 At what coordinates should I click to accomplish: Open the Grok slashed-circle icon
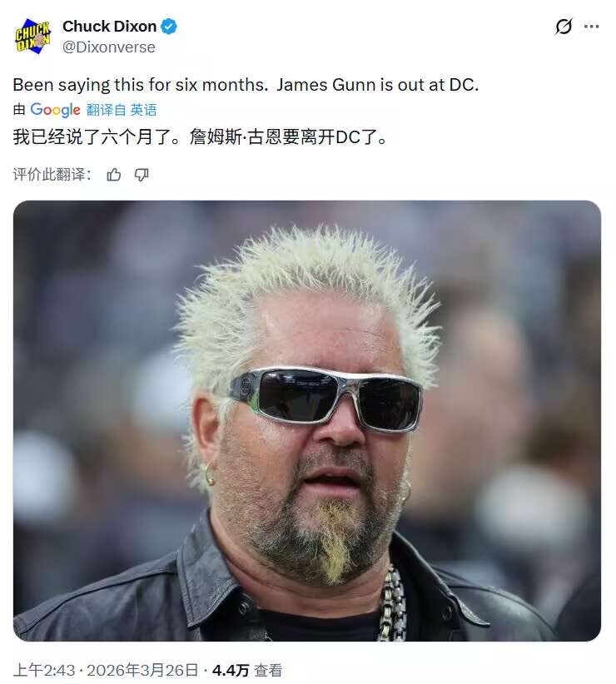click(564, 27)
